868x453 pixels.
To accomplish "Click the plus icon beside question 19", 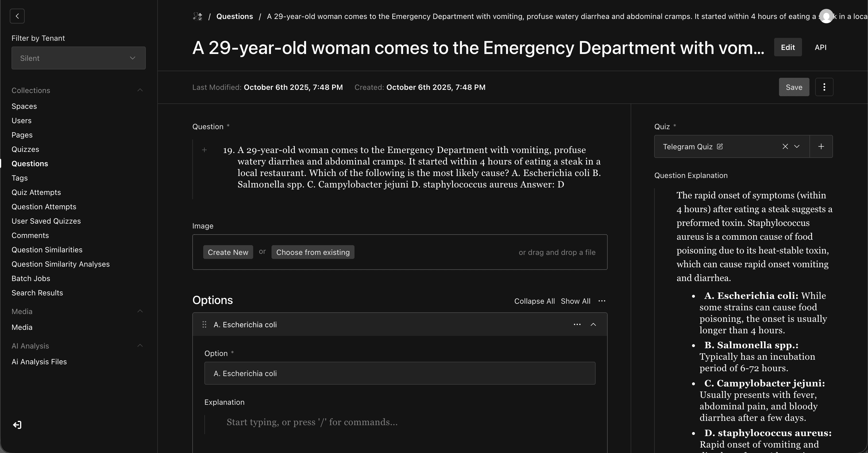I will coord(205,150).
